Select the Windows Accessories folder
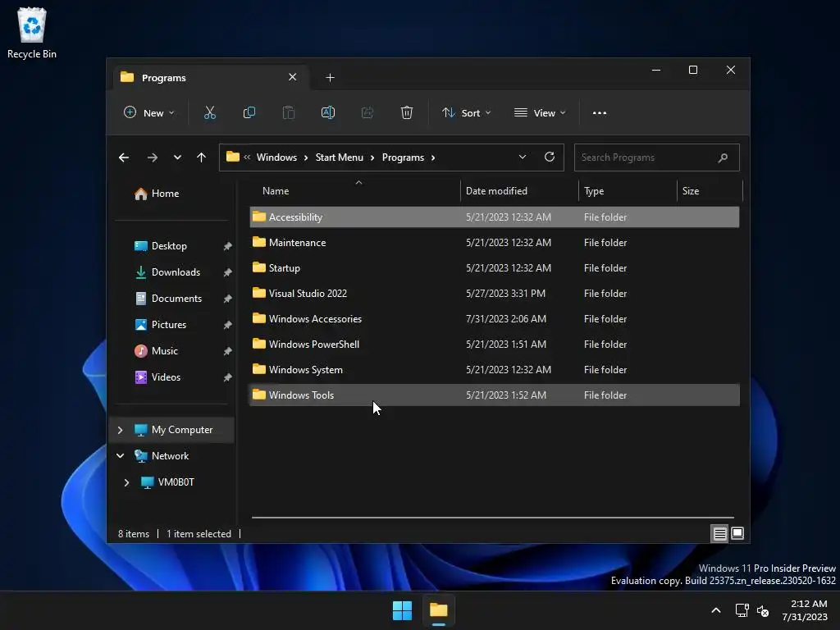The image size is (840, 630). (x=495, y=319)
